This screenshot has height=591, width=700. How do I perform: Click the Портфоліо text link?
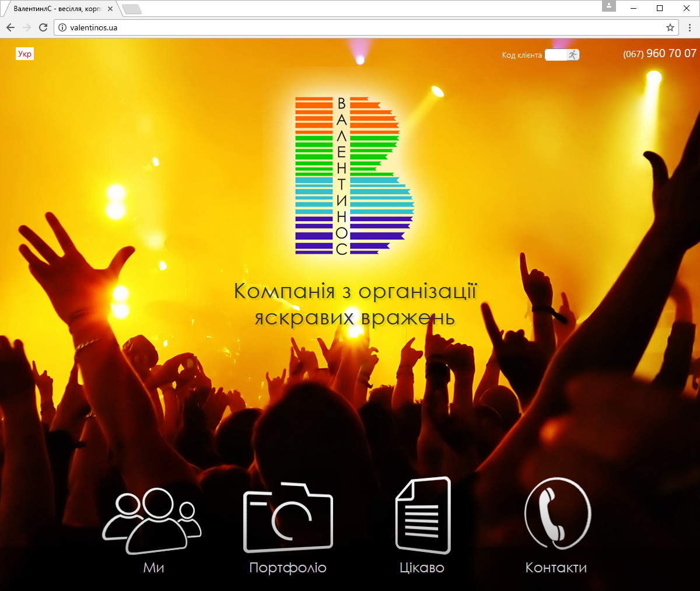(x=288, y=568)
